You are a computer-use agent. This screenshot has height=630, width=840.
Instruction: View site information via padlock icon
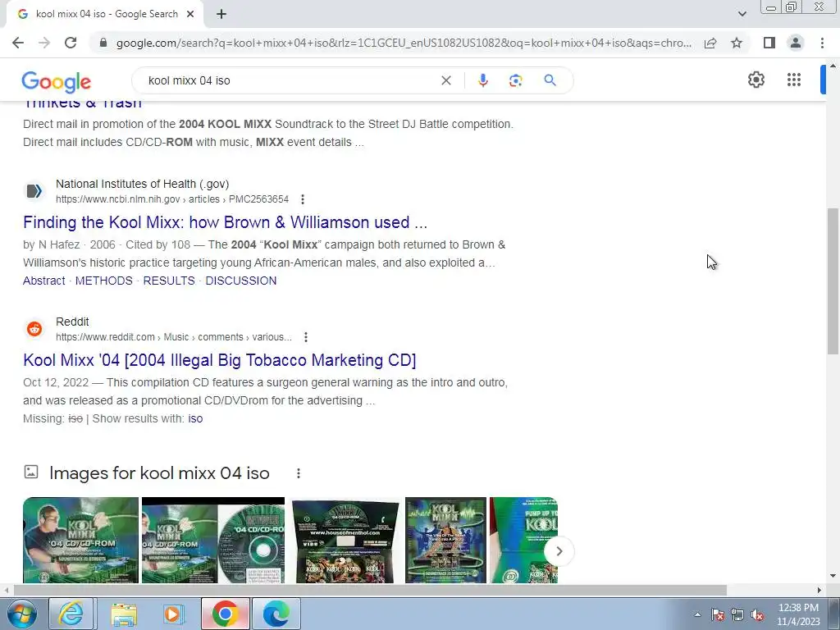pyautogui.click(x=103, y=43)
